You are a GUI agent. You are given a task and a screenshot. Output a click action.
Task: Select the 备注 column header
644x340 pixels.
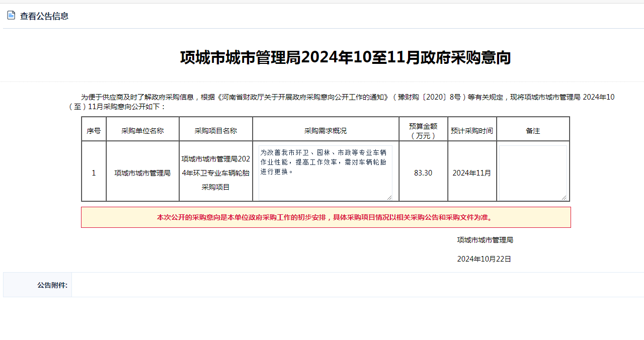coord(533,131)
